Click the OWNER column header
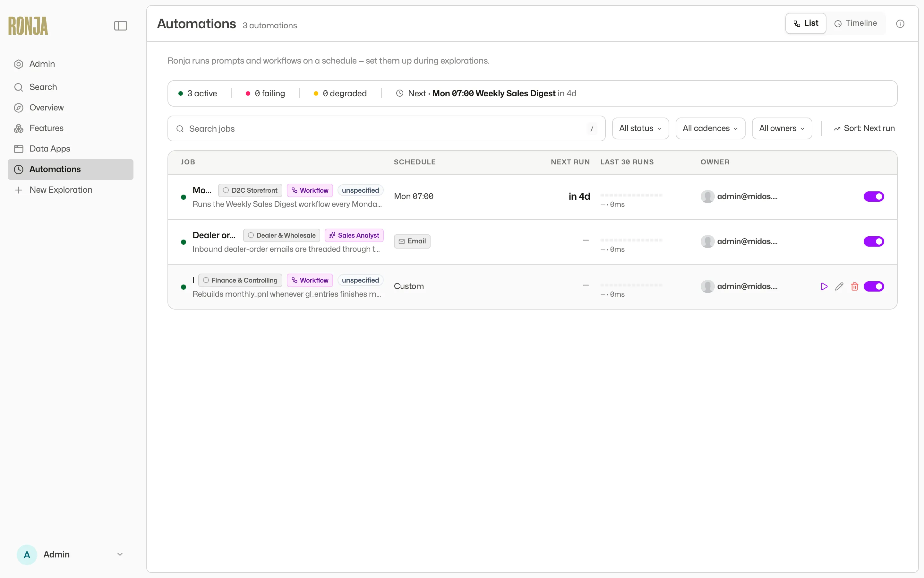This screenshot has height=578, width=924. (715, 162)
